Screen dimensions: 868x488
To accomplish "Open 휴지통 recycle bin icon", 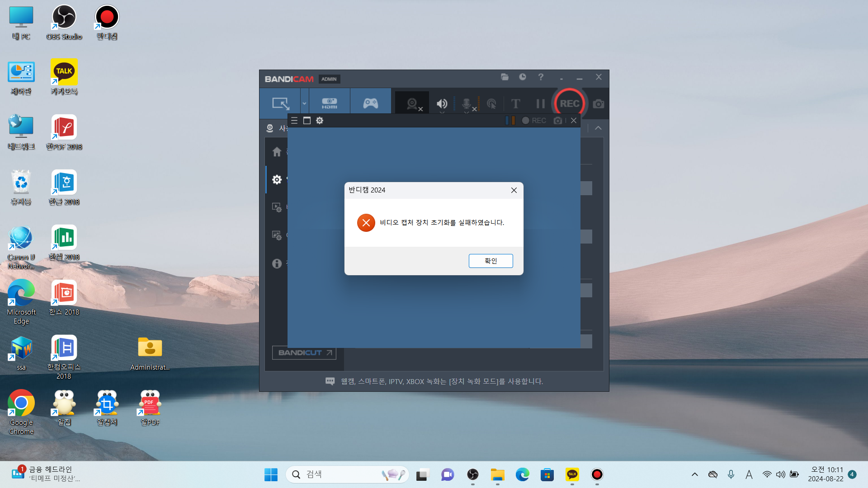I will point(21,188).
